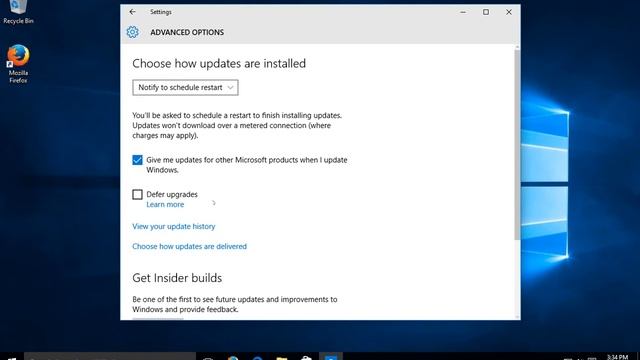Maximize the Settings window
This screenshot has width=640, height=360.
pos(486,12)
